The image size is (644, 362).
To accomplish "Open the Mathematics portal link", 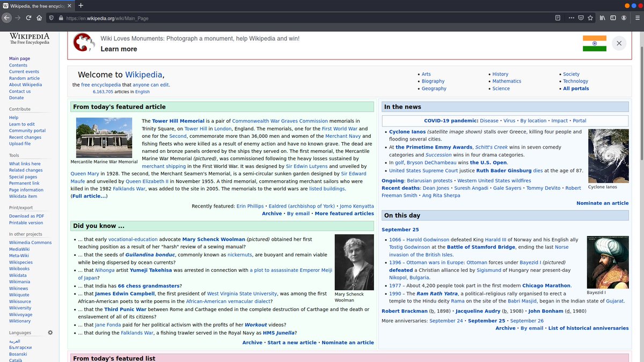I will 507,81.
